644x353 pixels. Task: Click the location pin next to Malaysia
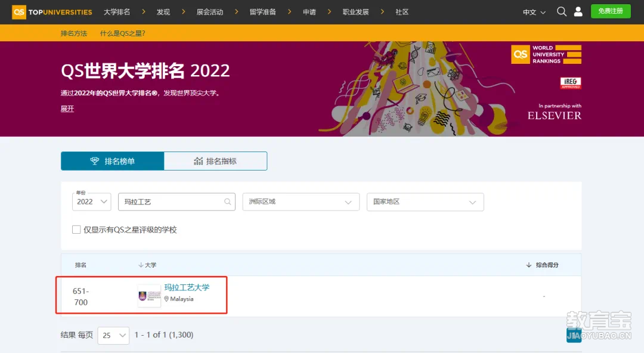166,299
